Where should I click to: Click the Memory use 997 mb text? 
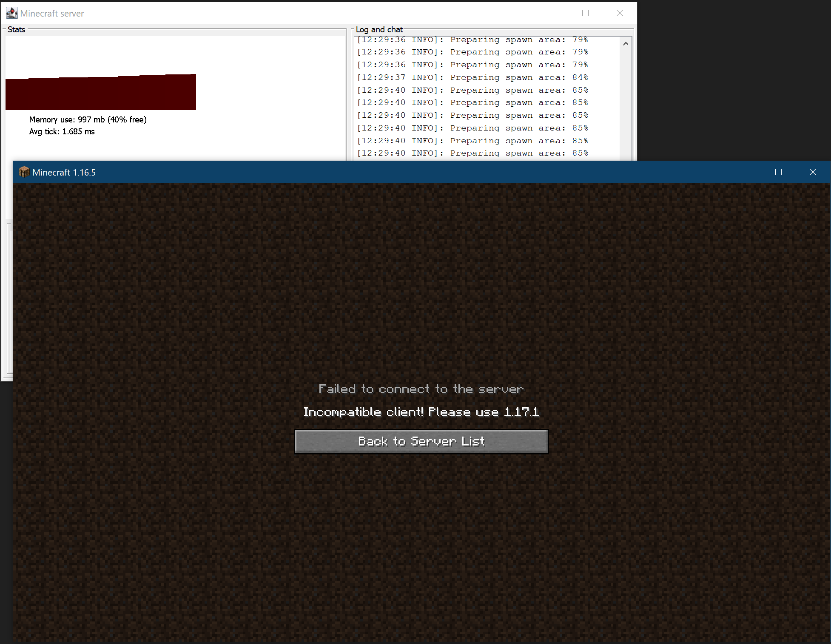(x=88, y=119)
